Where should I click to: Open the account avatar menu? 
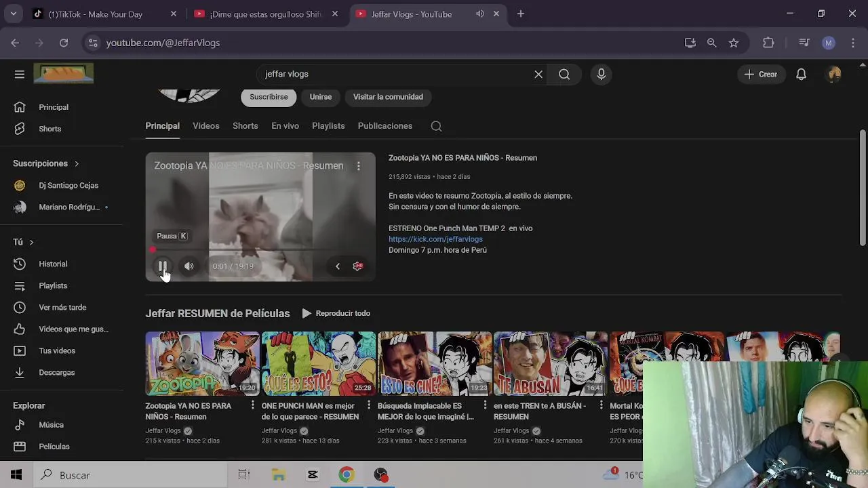(x=834, y=75)
